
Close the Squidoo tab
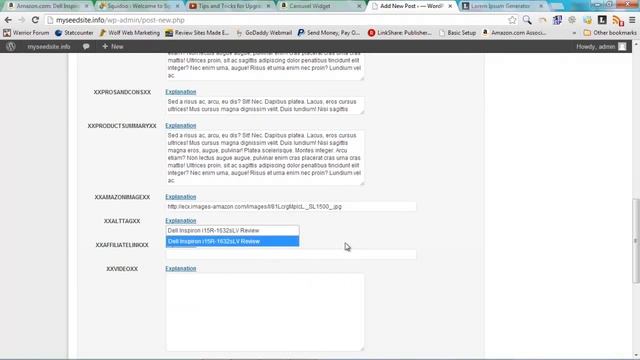coord(177,6)
